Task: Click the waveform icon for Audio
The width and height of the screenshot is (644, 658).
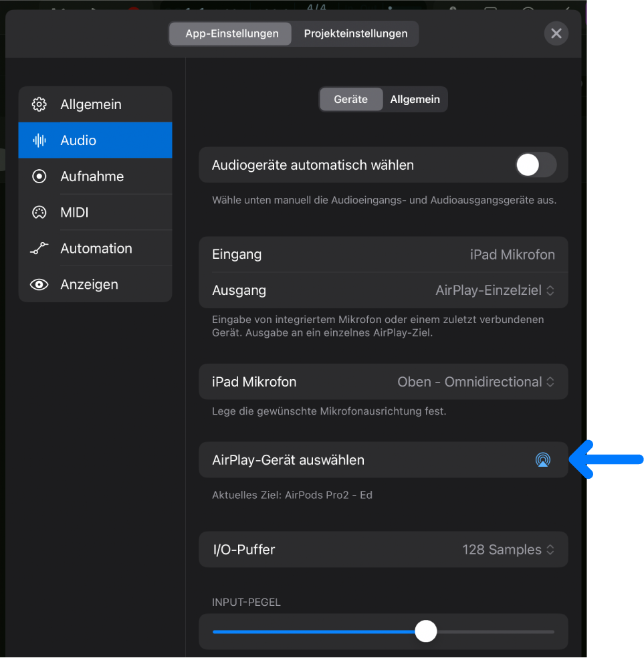Action: point(39,140)
